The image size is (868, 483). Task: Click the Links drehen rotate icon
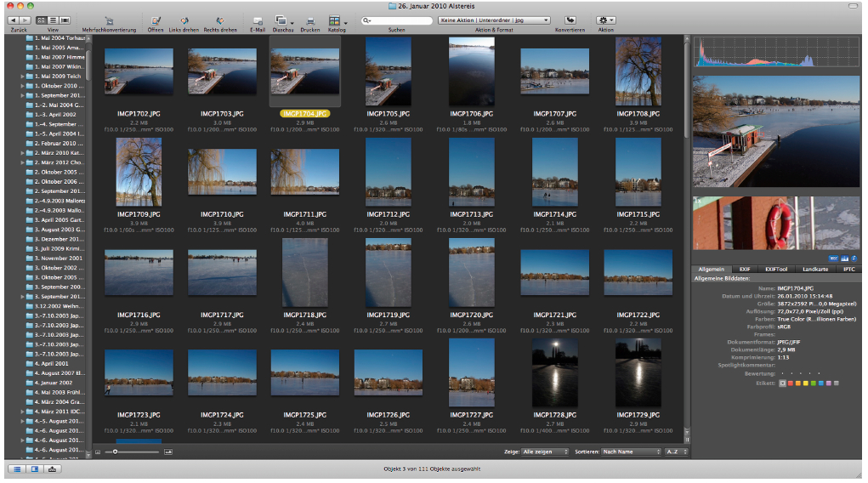[x=184, y=20]
